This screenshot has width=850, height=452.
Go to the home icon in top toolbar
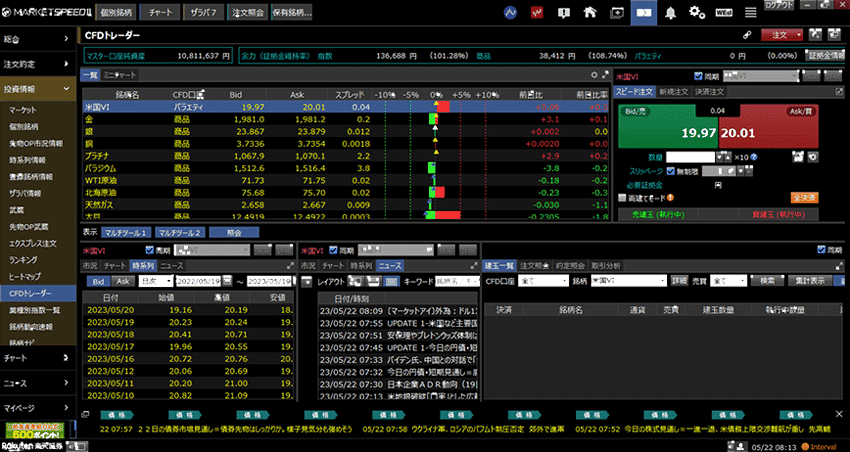[x=590, y=12]
